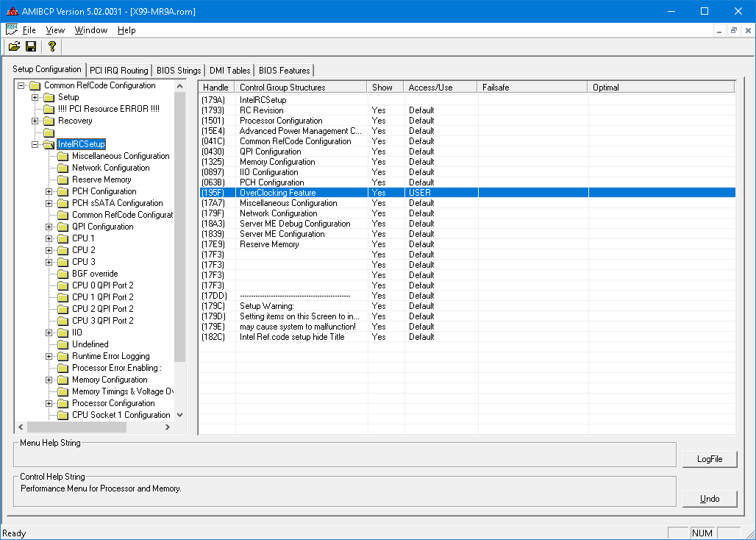Click the IntelRCSetup open folder icon
This screenshot has height=540, width=756.
coord(49,144)
